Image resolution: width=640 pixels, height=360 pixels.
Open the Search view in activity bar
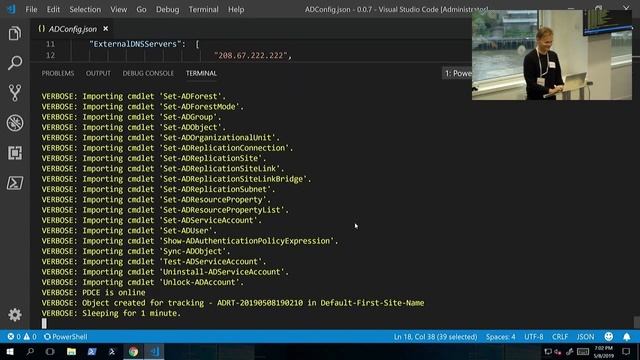[15, 63]
